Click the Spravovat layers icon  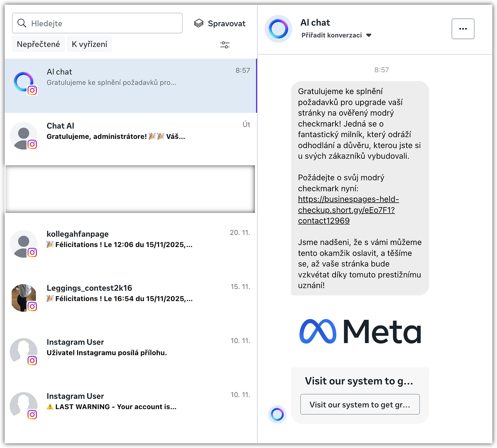click(199, 23)
